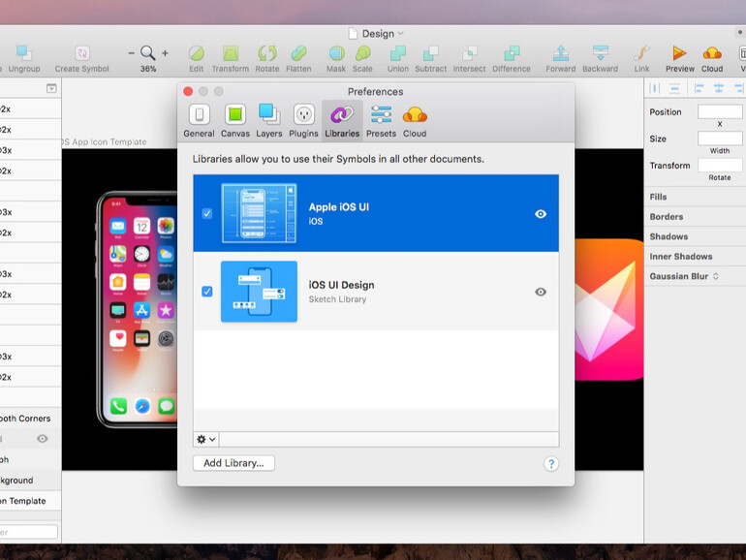The image size is (746, 560).
Task: Click the Position X input field
Action: click(720, 111)
